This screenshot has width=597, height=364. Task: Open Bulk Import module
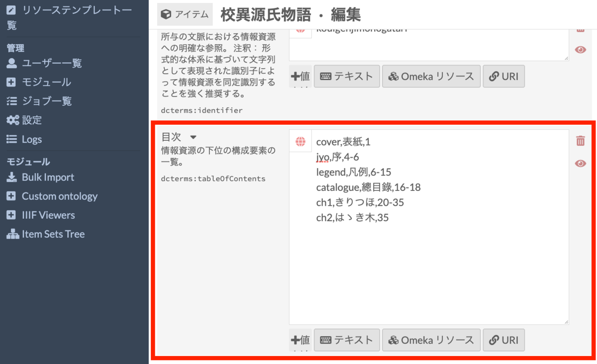[x=48, y=177]
